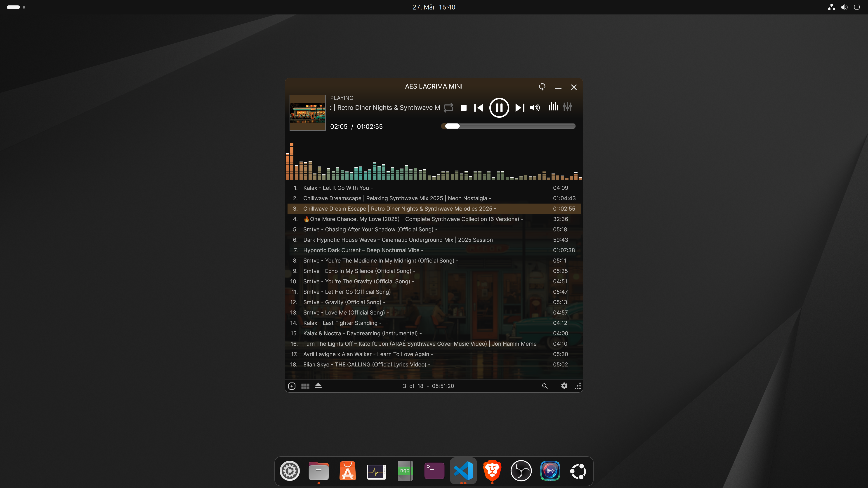The image size is (868, 488).
Task: Click the elapsed time '02:05' display
Action: click(x=339, y=127)
